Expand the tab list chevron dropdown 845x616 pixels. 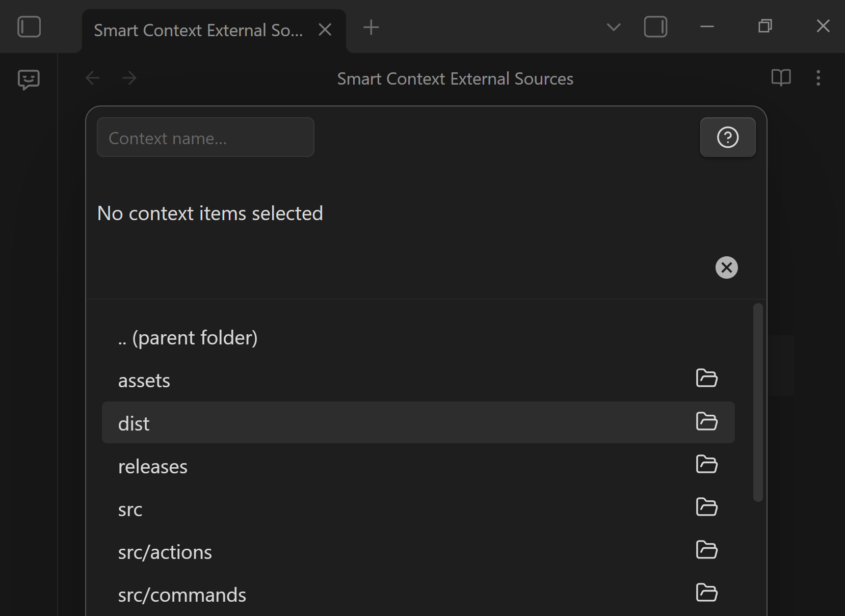[x=614, y=27]
